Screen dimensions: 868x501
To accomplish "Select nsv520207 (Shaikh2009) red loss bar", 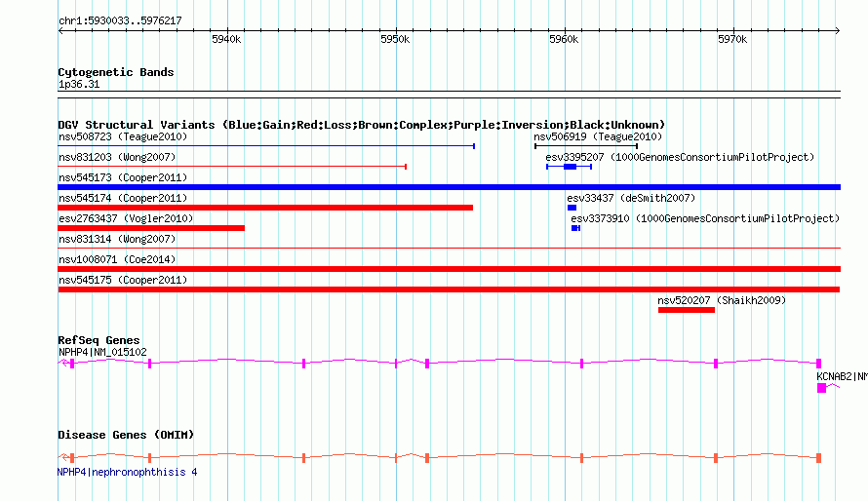I will point(687,310).
